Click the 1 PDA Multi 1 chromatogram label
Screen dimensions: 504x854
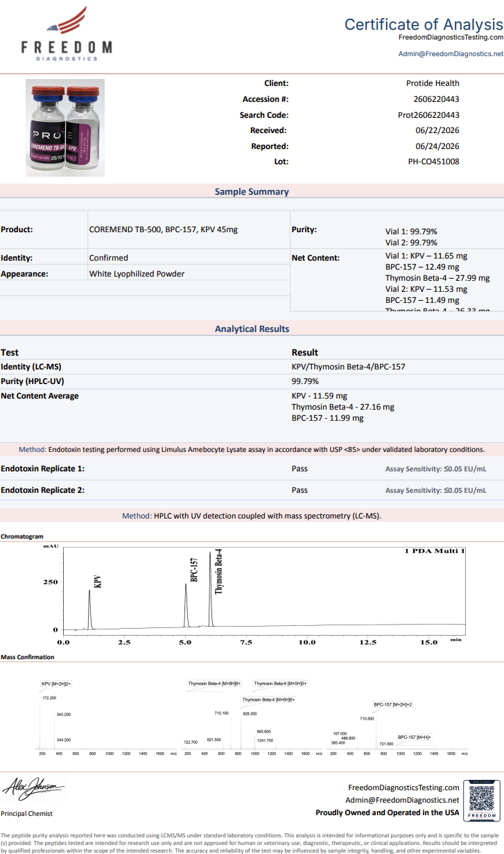tap(435, 551)
